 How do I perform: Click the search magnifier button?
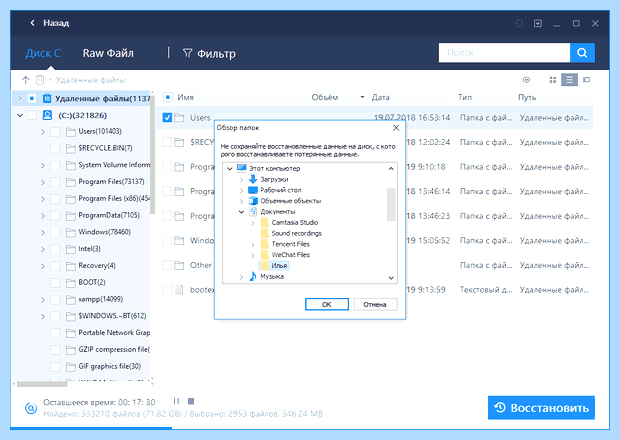[582, 53]
